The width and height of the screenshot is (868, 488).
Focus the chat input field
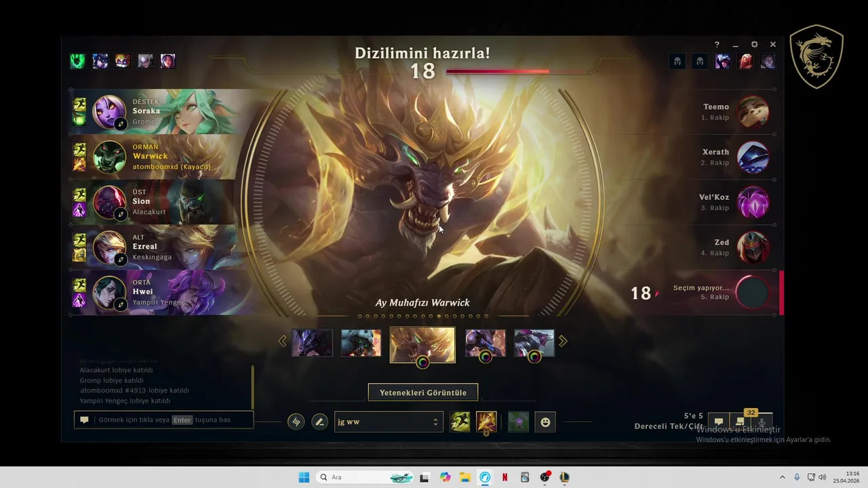point(163,420)
